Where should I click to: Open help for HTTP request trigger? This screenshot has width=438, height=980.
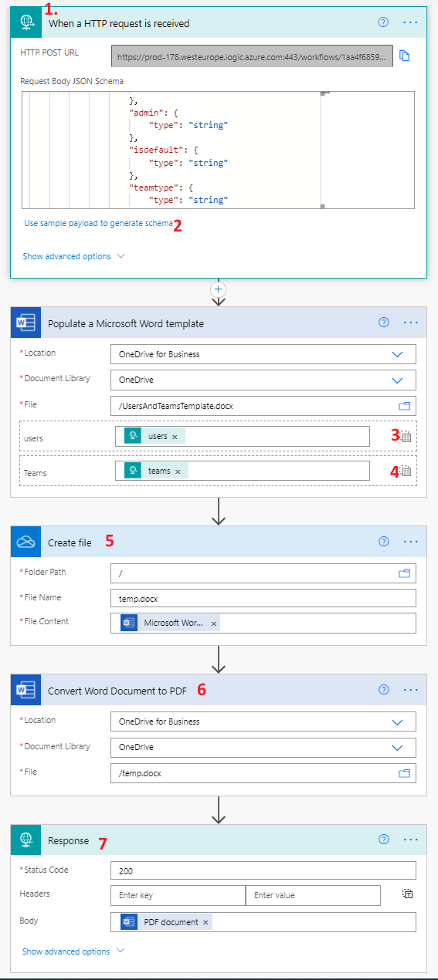383,22
